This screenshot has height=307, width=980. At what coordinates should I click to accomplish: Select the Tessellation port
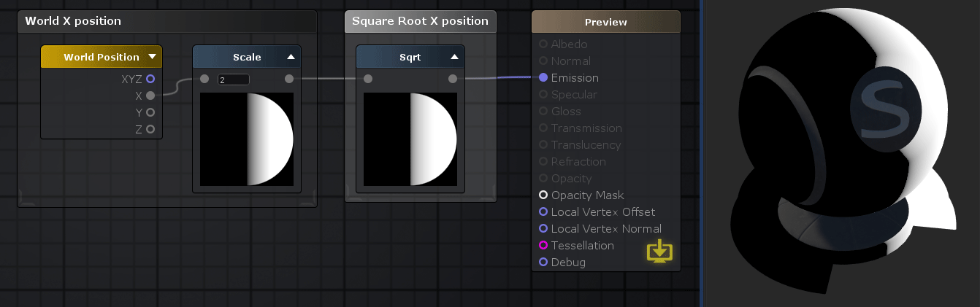(x=543, y=246)
